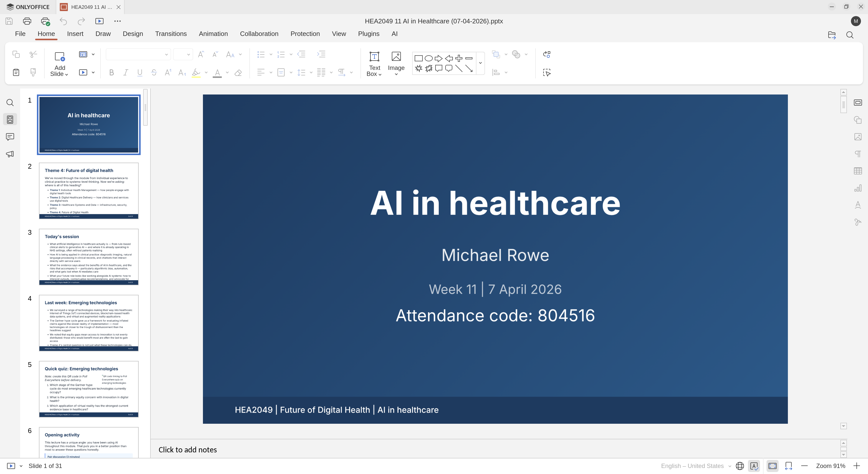The width and height of the screenshot is (868, 474).
Task: Click the spell checking button in status bar
Action: [x=754, y=466]
